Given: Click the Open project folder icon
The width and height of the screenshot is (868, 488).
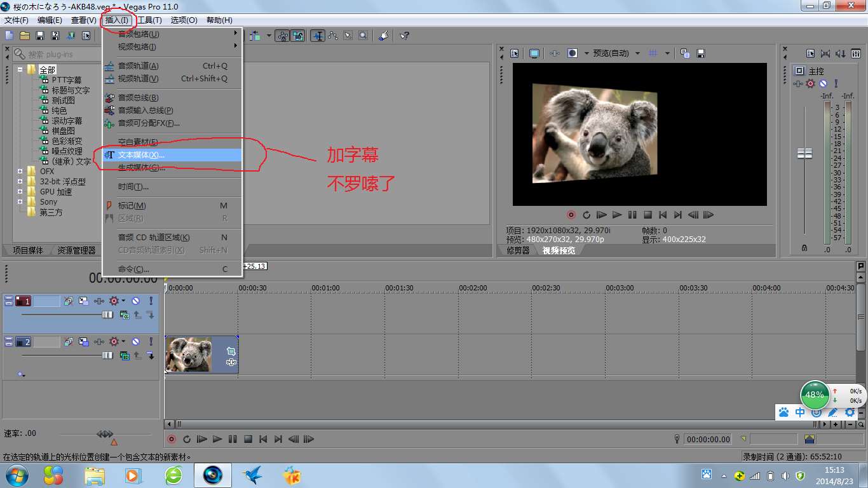Looking at the screenshot, I should [x=25, y=36].
